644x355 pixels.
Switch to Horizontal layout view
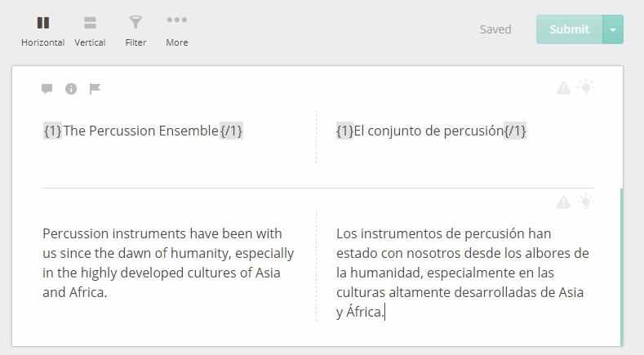[42, 31]
